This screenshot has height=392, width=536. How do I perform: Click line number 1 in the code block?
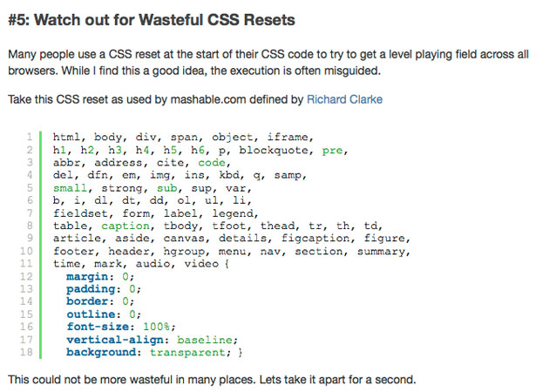tap(30, 137)
